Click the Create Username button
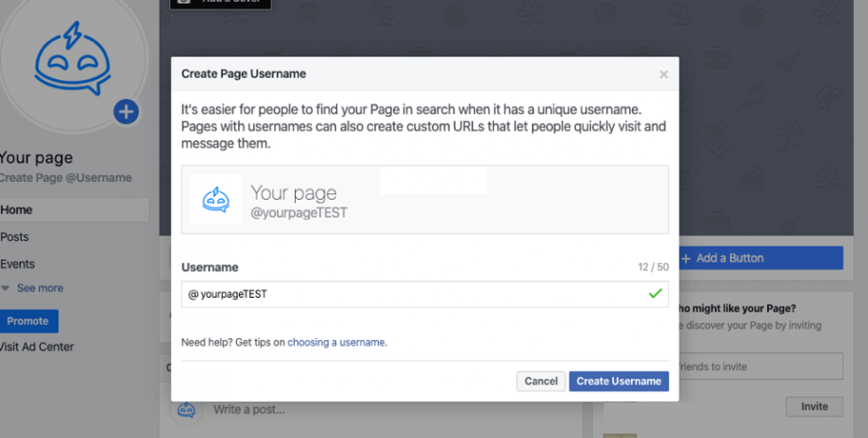Image resolution: width=868 pixels, height=438 pixels. coord(619,381)
